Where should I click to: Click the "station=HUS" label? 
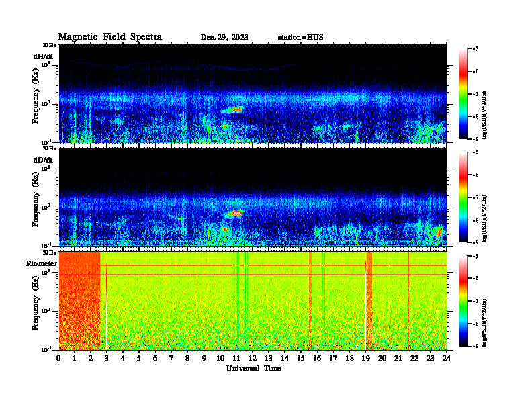point(300,38)
